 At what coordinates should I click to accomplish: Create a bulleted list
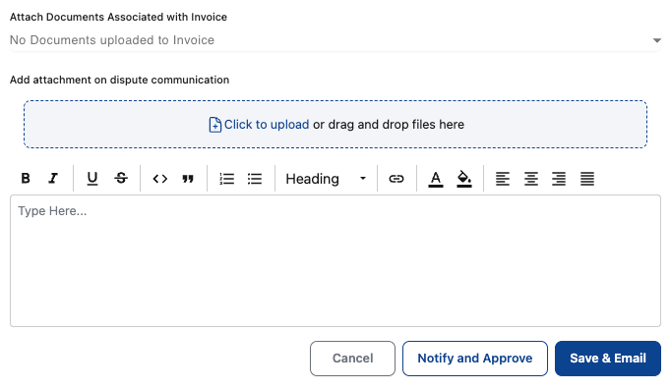pos(255,179)
